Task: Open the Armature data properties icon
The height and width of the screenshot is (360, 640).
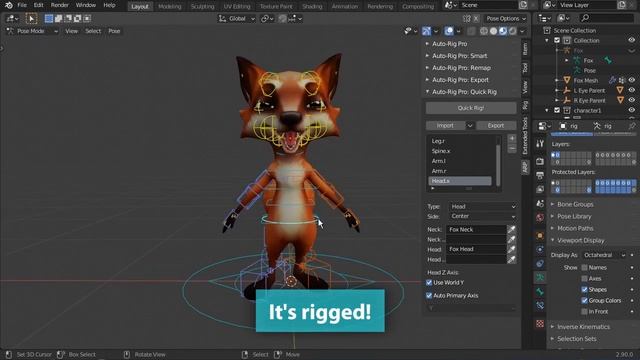Action: coord(540,278)
